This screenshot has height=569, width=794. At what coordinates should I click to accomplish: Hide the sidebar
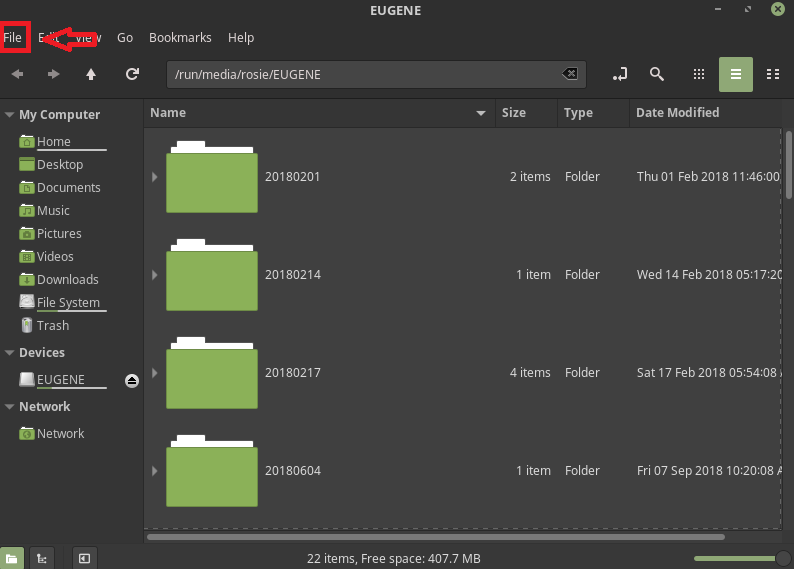pyautogui.click(x=85, y=558)
